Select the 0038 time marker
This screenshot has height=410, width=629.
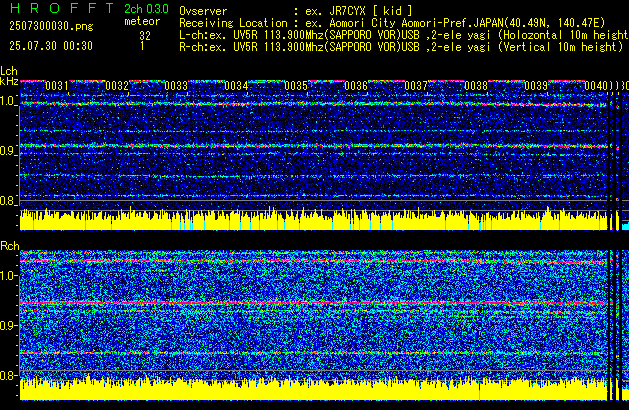coord(476,86)
